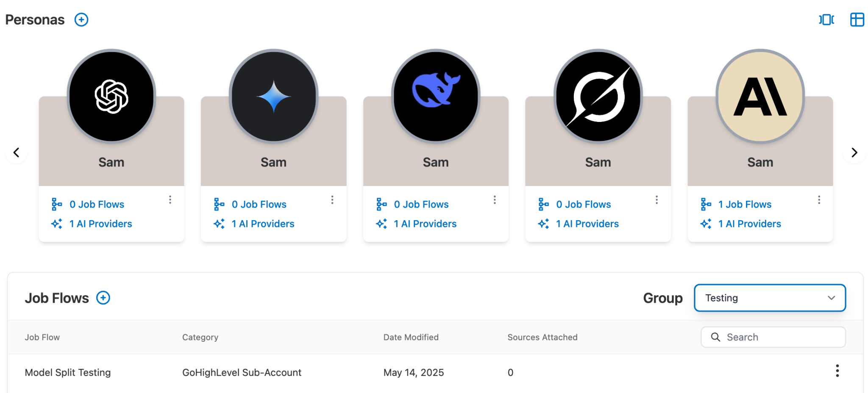Expand the Group Testing dropdown
Image resolution: width=868 pixels, height=393 pixels.
(770, 298)
